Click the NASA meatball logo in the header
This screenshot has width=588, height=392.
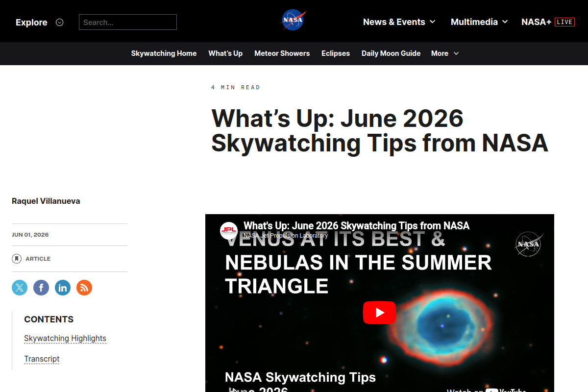(x=294, y=20)
